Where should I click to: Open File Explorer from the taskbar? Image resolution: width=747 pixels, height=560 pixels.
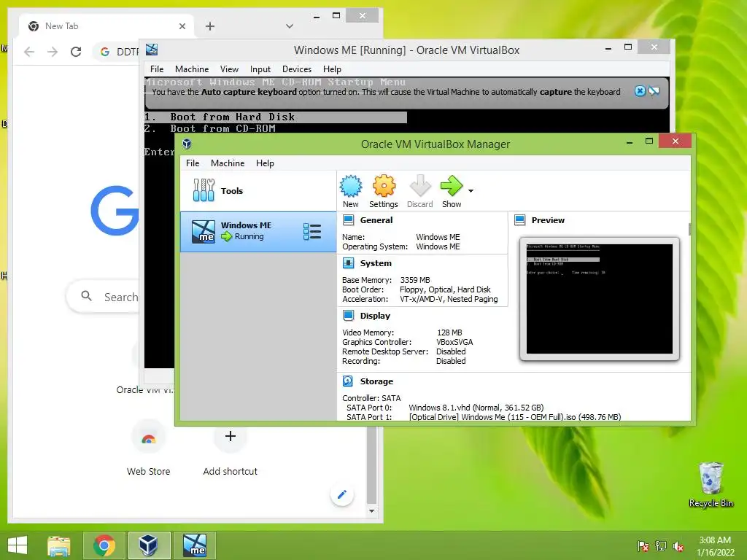58,545
